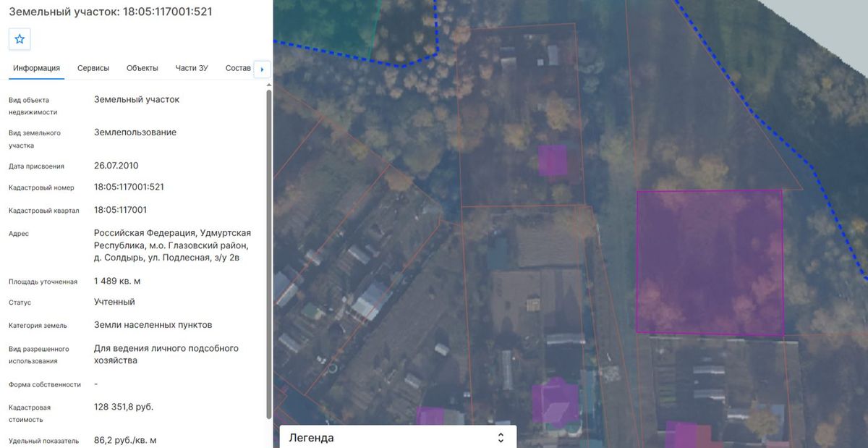
Task: Click the info panel vertical scrollbar
Action: coord(269,253)
